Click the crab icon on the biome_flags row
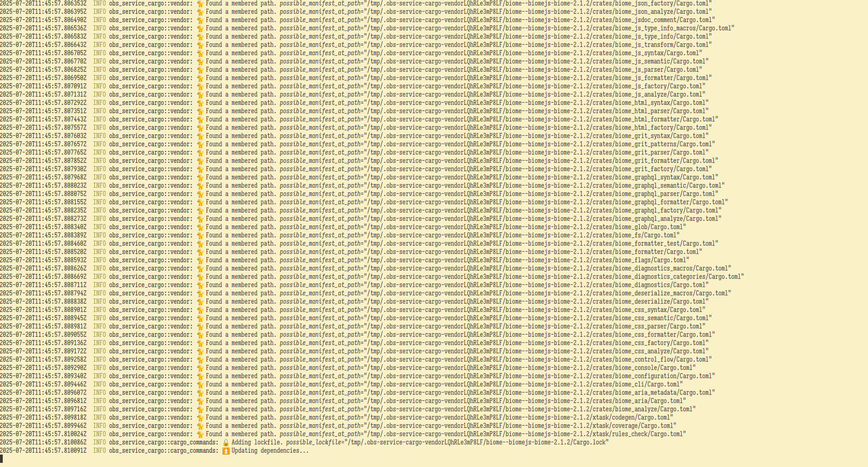 [x=200, y=260]
